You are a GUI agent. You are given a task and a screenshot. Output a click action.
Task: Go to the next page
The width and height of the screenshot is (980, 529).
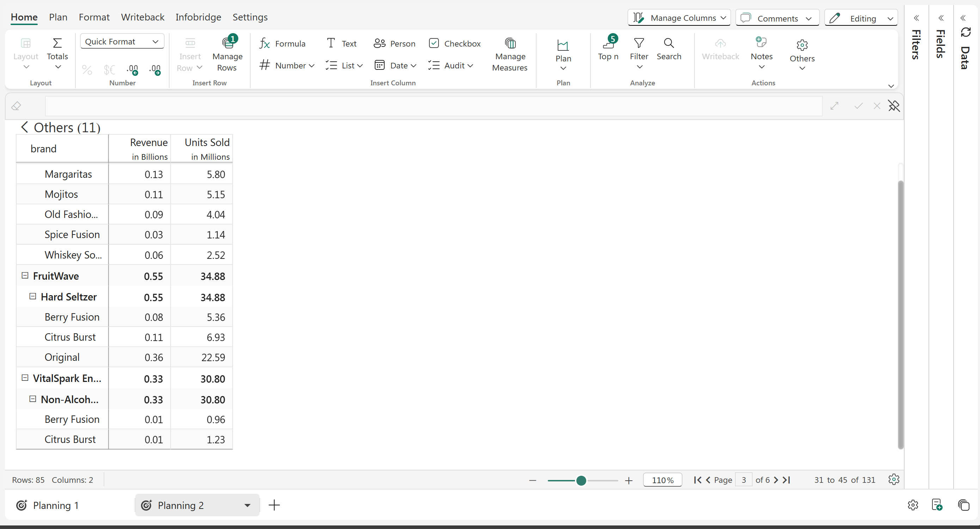776,480
